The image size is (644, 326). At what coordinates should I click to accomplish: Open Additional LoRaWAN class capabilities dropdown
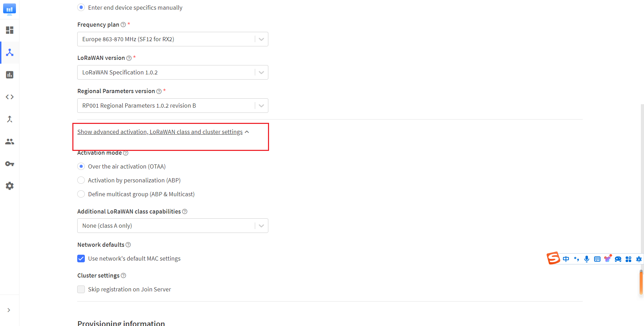coord(172,226)
